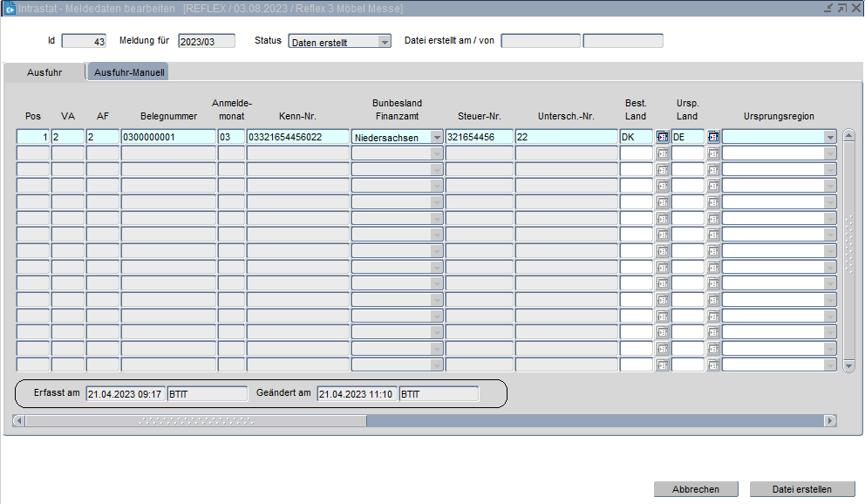Open Best. Land lookup icon in second row

coord(662,153)
